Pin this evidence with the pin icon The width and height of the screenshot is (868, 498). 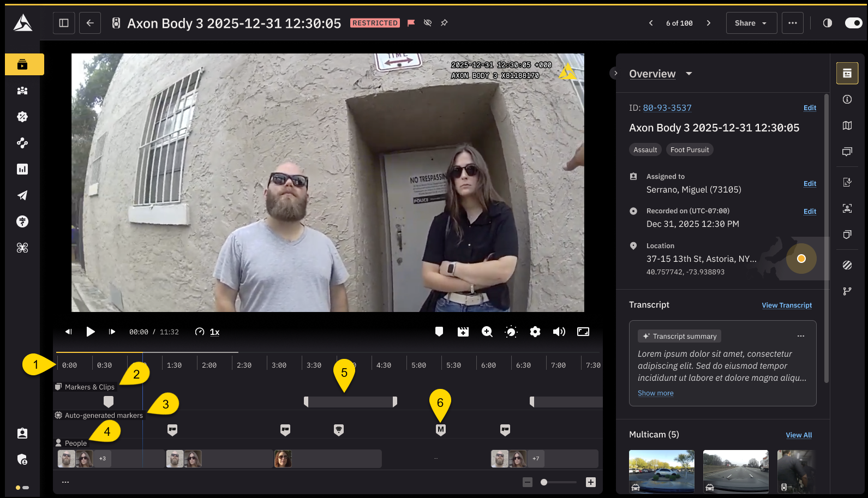444,23
